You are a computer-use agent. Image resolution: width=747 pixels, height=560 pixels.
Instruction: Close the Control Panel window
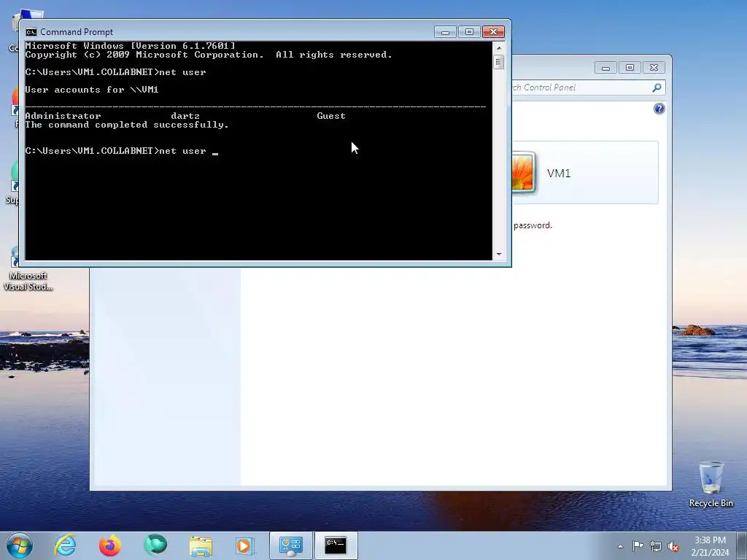tap(654, 68)
